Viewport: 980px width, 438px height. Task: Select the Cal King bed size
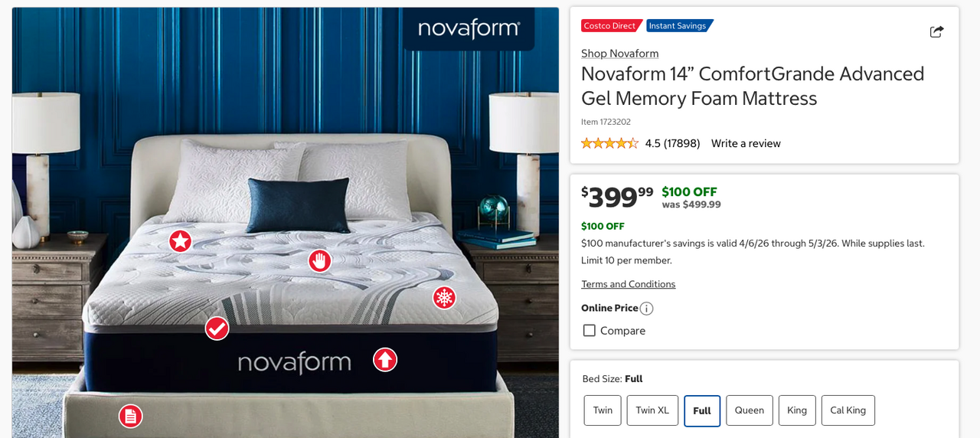point(848,410)
